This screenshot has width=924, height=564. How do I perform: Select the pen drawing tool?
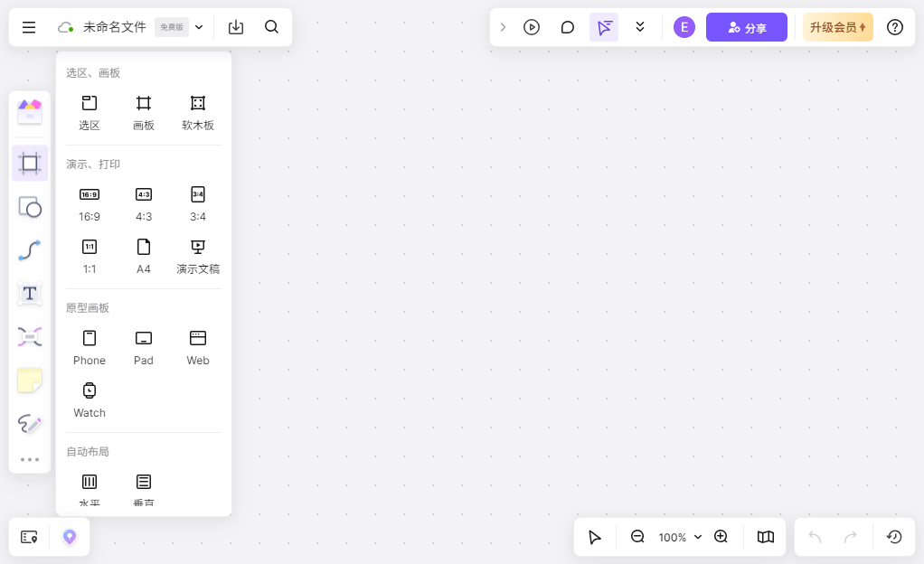(30, 423)
